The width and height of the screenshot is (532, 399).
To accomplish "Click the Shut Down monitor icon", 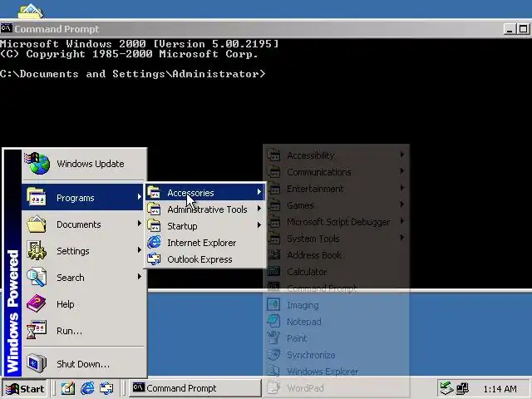I will coord(37,363).
